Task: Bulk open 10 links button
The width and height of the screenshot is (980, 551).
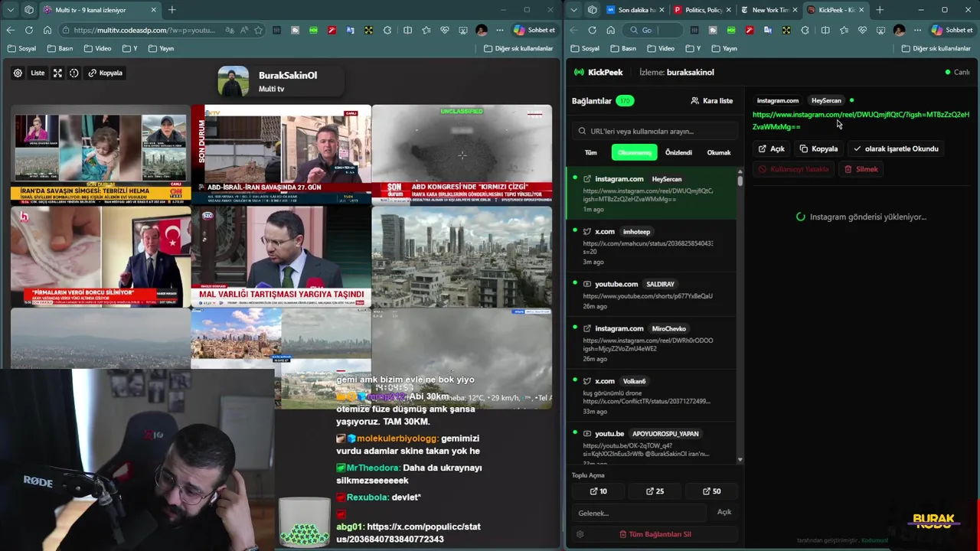Action: 599,491
